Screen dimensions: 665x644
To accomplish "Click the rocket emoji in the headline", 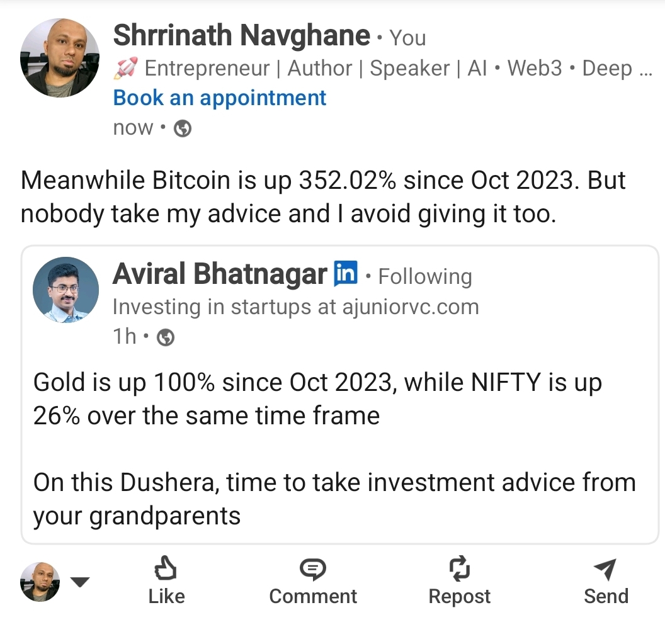I will [x=125, y=69].
